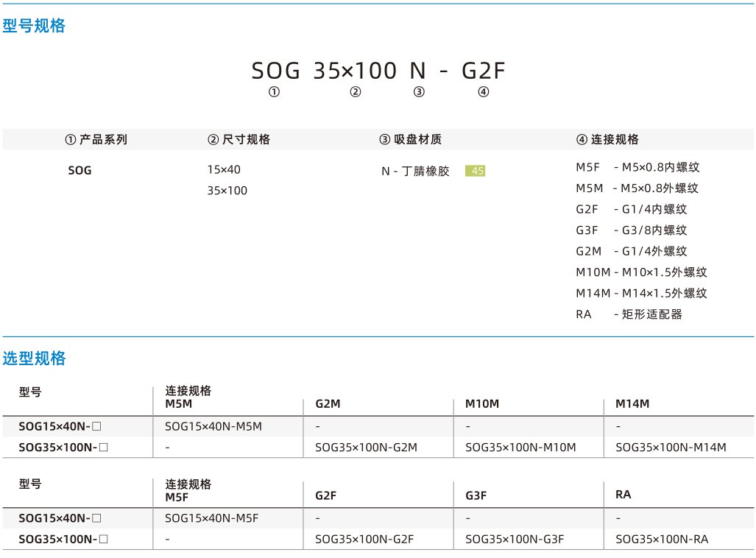756x558 pixels.
Task: Click the "G3F - G3/8内螺纹" connection entry
Action: click(632, 230)
